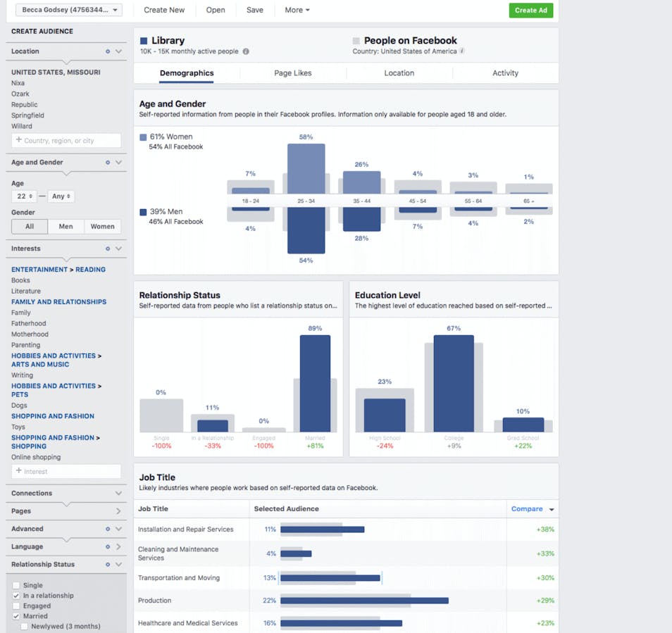Uncheck the Married checkbox
This screenshot has height=633, width=672.
pos(16,616)
